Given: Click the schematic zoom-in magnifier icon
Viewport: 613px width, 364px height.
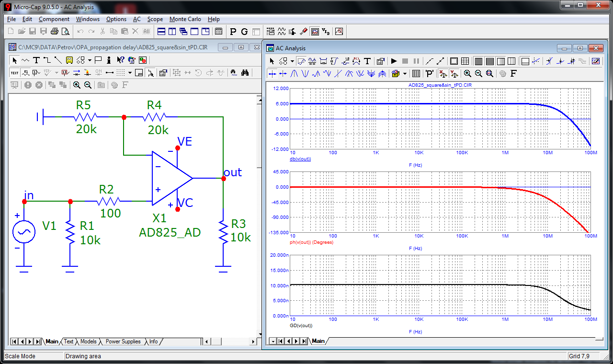Looking at the screenshot, I should (x=77, y=85).
